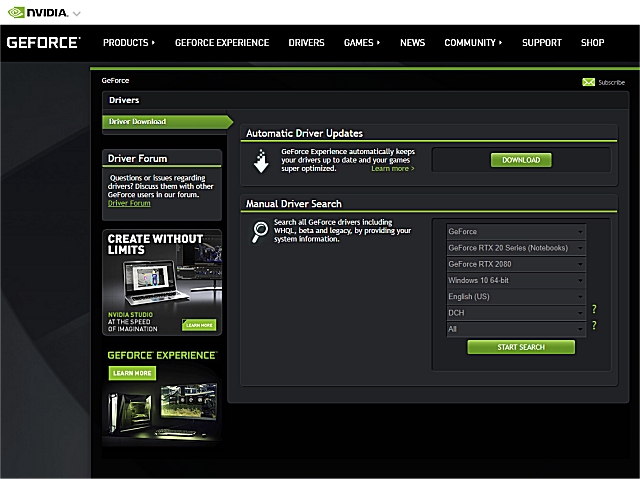Go to GeForce Experience in the nav bar
Screen dimensions: 640x479
[222, 42]
